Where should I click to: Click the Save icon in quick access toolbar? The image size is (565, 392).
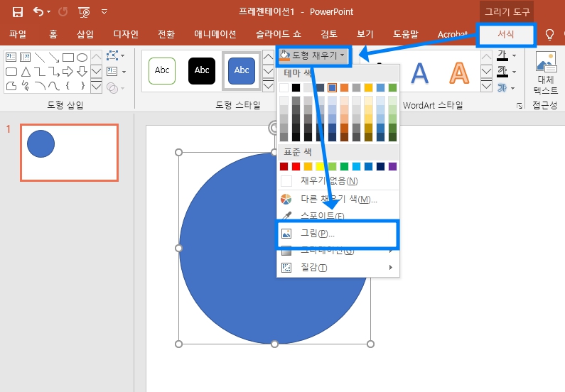(x=17, y=12)
